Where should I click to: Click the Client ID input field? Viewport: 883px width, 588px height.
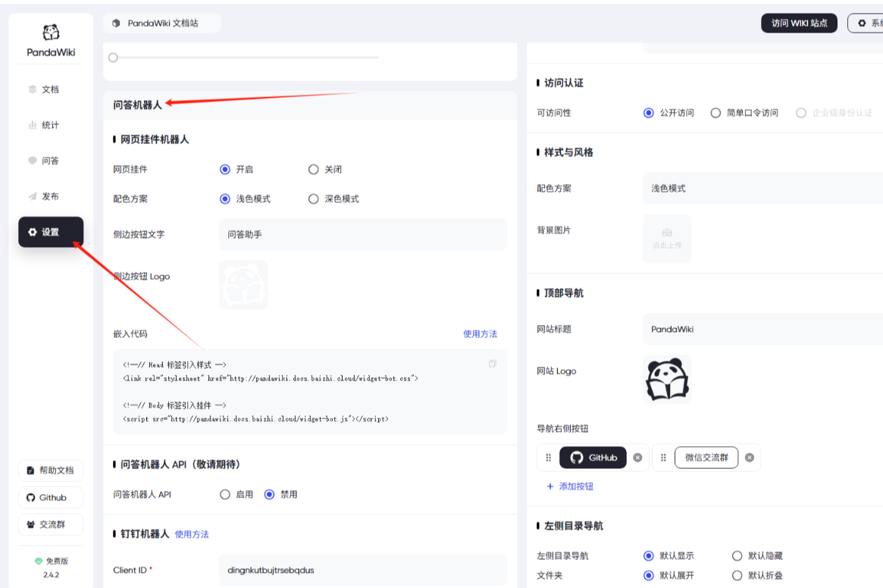tap(362, 570)
